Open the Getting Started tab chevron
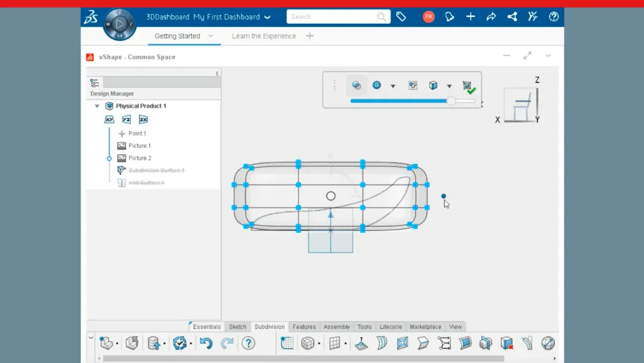 click(211, 35)
